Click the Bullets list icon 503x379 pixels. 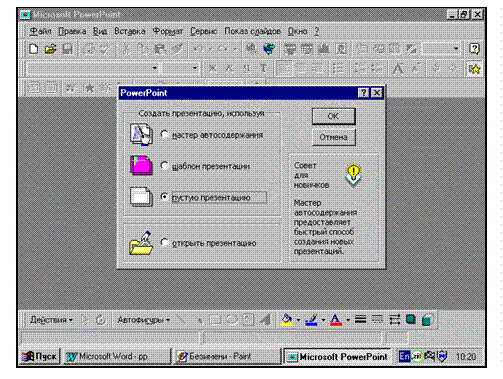coord(338,69)
